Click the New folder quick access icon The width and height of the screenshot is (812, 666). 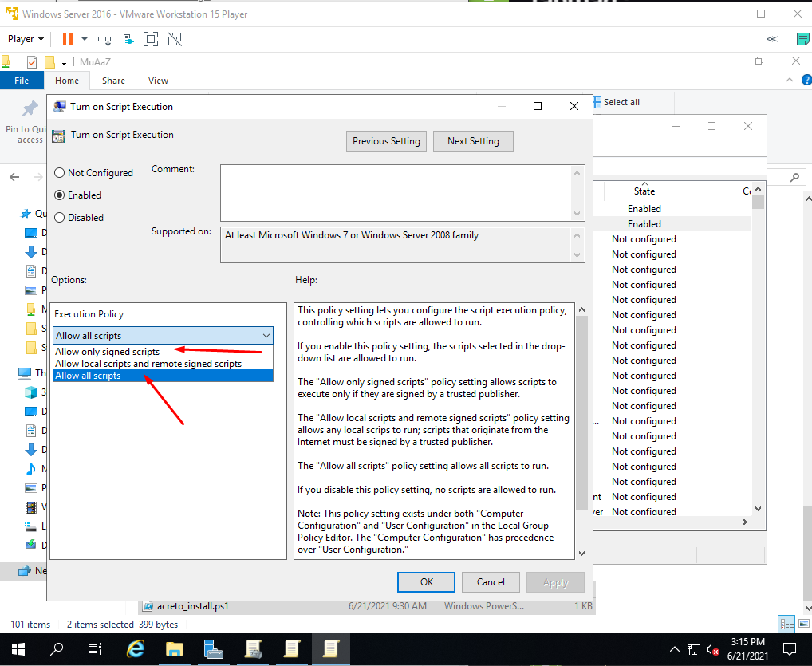49,62
